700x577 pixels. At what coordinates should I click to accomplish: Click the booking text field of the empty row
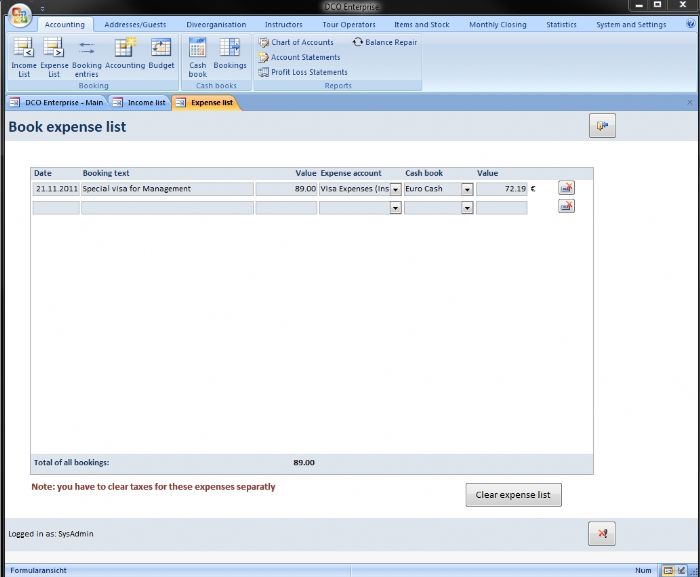[x=166, y=208]
